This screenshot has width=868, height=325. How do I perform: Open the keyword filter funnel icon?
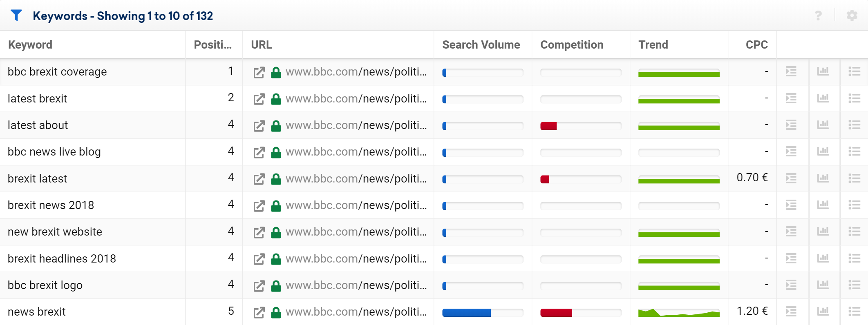click(16, 16)
